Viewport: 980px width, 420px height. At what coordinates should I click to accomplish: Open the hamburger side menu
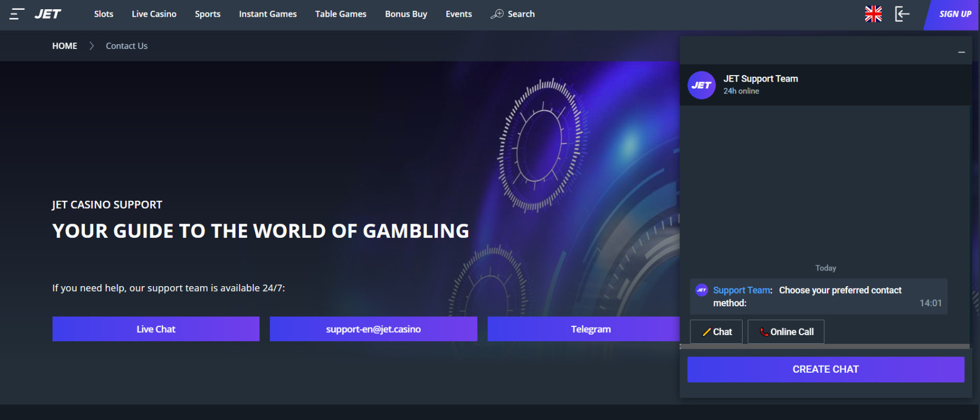click(17, 14)
